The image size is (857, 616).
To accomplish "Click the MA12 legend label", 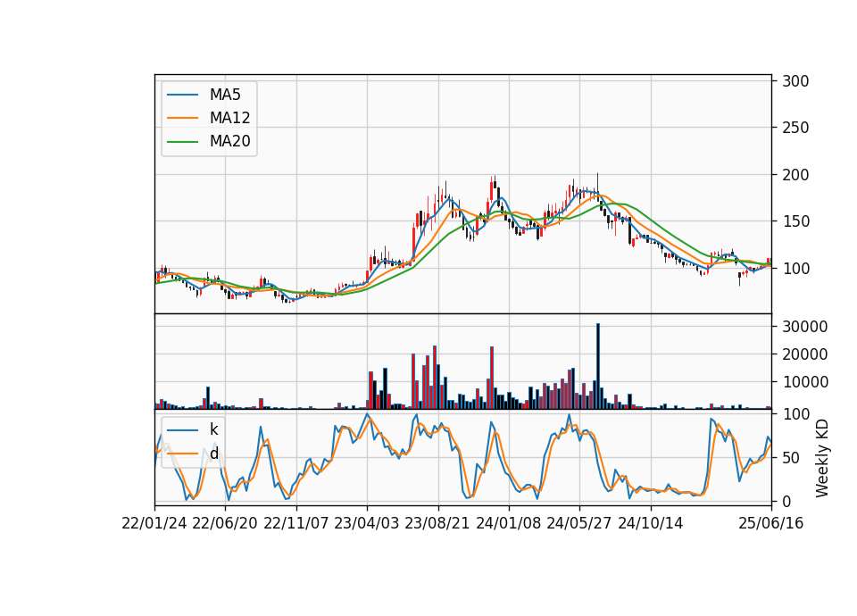I will [229, 118].
